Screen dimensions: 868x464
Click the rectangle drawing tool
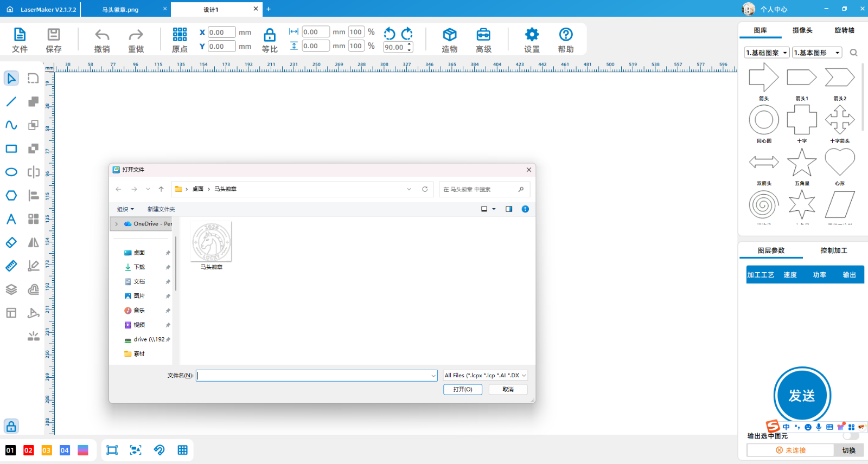tap(11, 149)
